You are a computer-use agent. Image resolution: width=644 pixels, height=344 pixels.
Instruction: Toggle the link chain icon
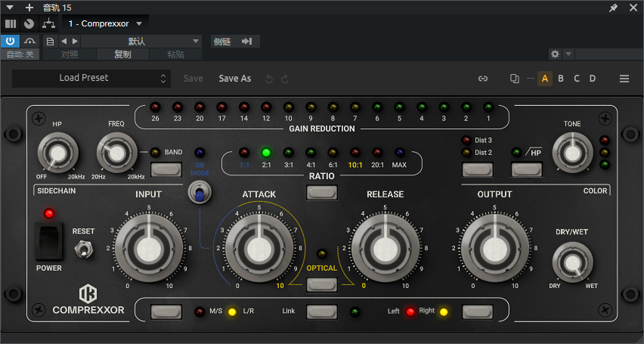point(483,79)
